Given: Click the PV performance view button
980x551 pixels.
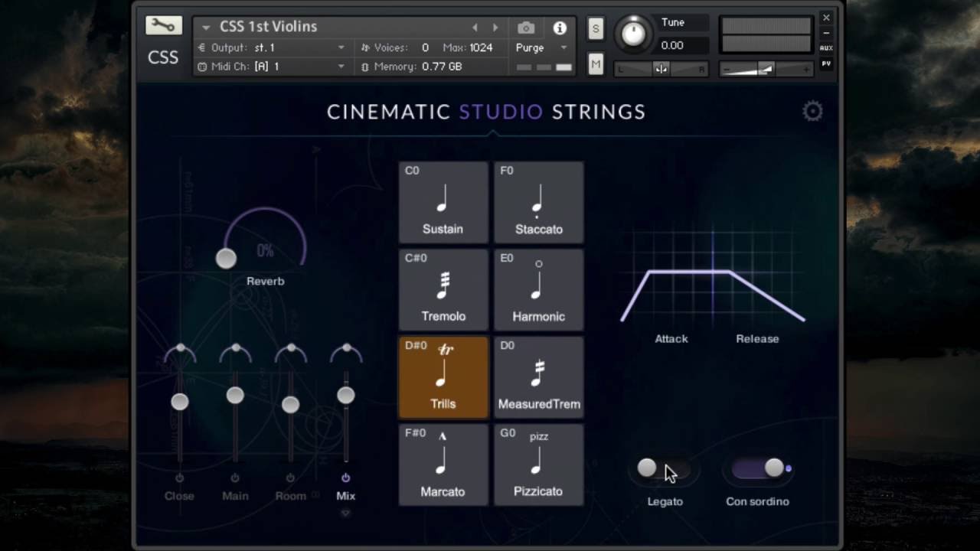Looking at the screenshot, I should [x=825, y=64].
